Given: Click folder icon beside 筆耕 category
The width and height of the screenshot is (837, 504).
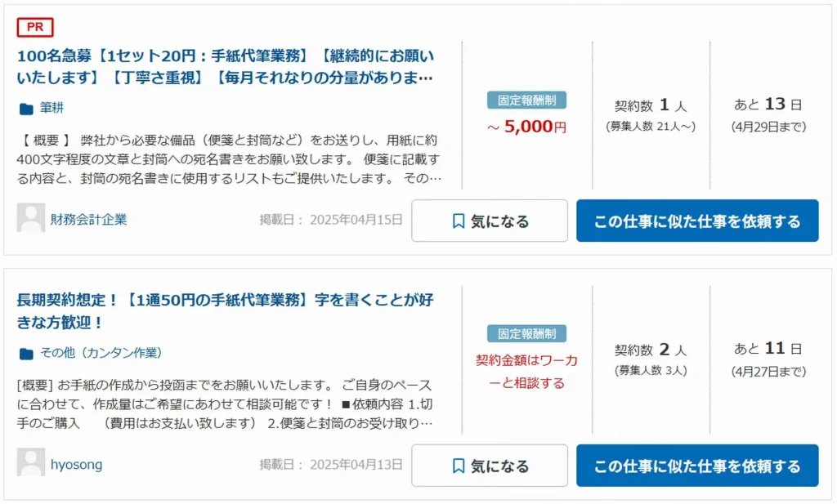Looking at the screenshot, I should (26, 109).
